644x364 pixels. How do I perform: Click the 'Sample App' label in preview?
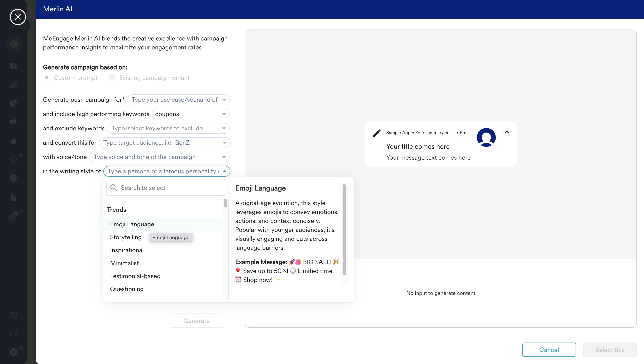click(398, 133)
